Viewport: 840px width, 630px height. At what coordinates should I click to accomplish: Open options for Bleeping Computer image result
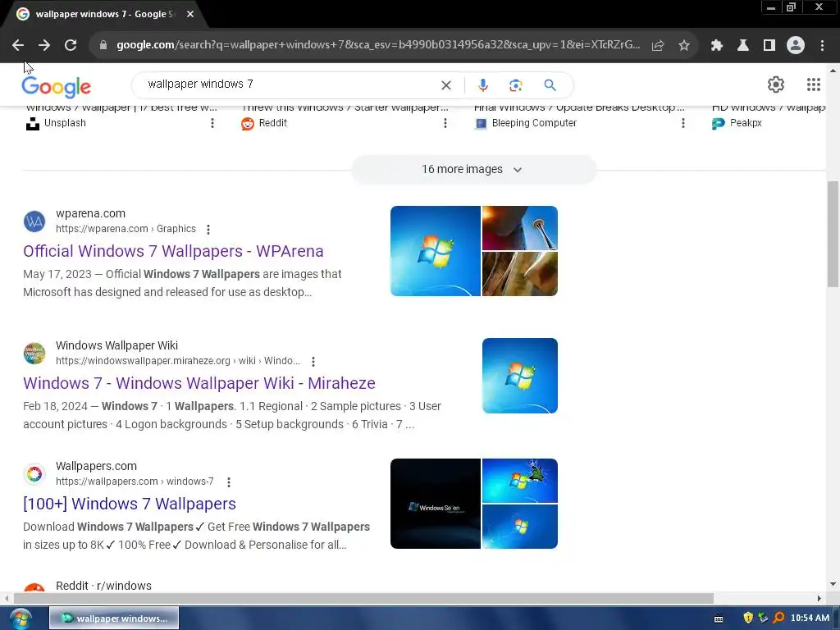coord(683,123)
